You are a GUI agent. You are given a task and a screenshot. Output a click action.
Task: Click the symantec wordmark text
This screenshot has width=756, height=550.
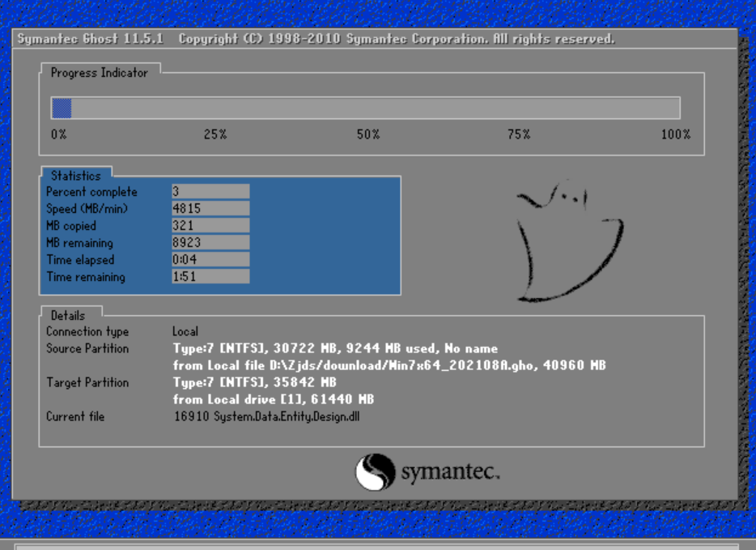click(450, 472)
